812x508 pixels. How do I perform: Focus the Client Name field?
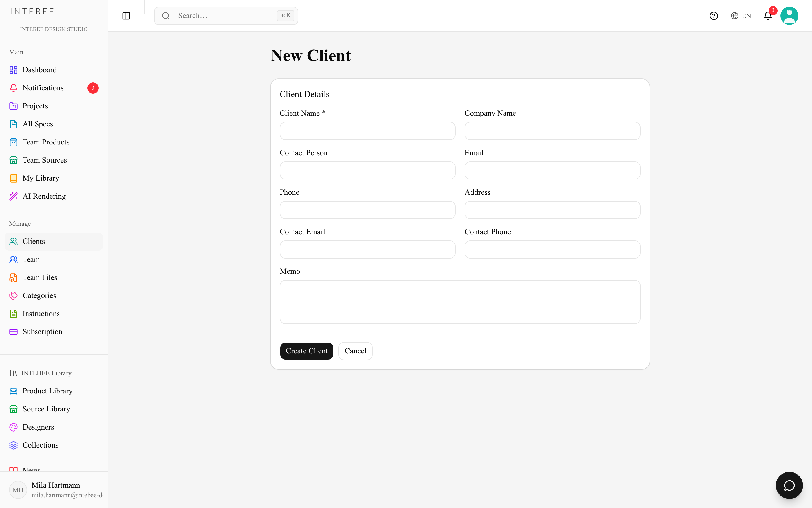click(367, 131)
